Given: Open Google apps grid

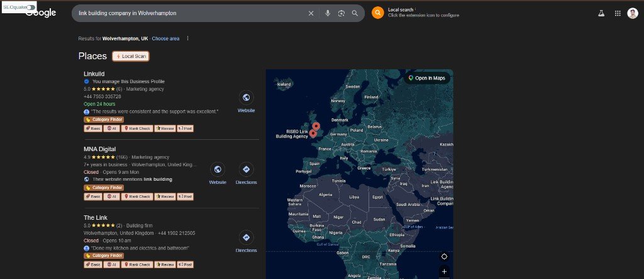Looking at the screenshot, I should pos(618,13).
